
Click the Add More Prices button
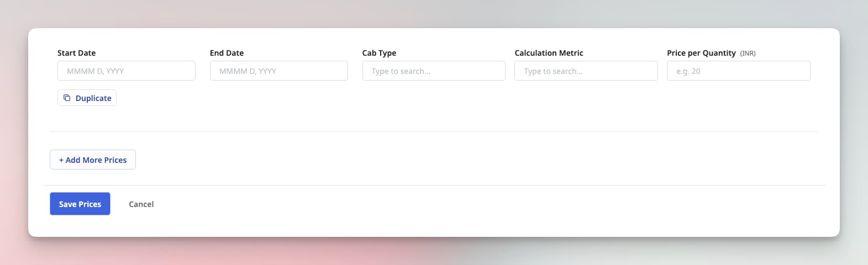(x=93, y=160)
